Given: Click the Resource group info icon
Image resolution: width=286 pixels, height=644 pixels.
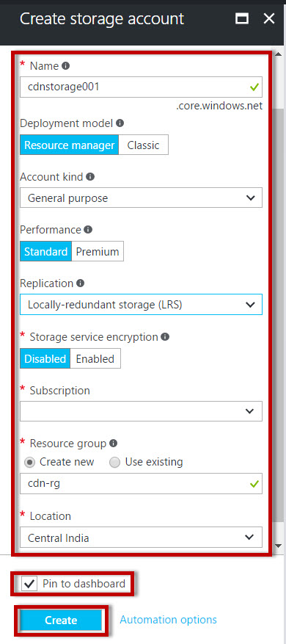Looking at the screenshot, I should pyautogui.click(x=114, y=443).
